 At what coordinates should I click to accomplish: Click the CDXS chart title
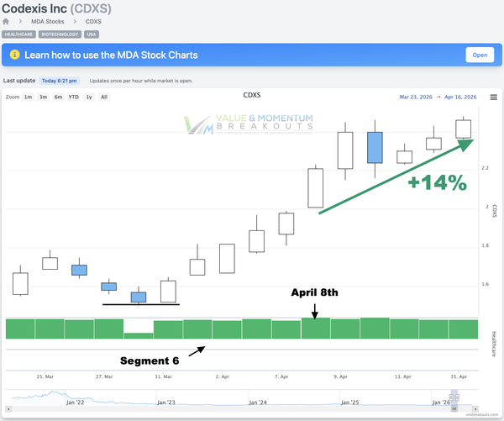pos(252,95)
